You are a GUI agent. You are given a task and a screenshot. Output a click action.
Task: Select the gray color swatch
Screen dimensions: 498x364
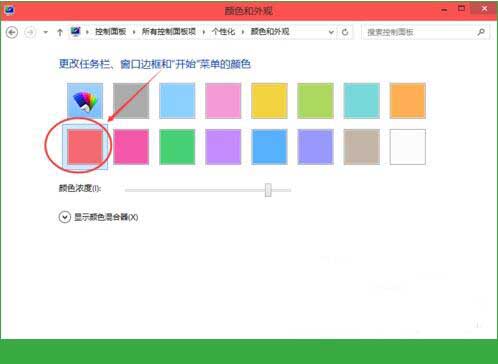click(131, 101)
